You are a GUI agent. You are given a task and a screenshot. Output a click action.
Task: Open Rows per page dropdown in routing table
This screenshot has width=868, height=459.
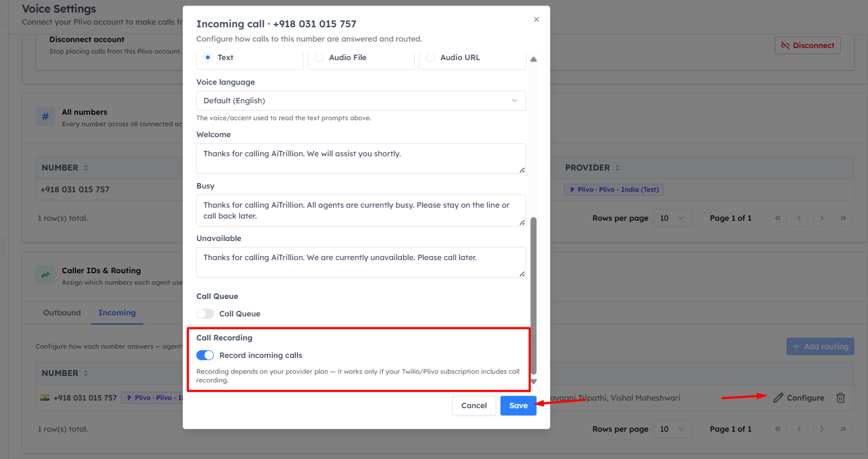click(x=672, y=429)
